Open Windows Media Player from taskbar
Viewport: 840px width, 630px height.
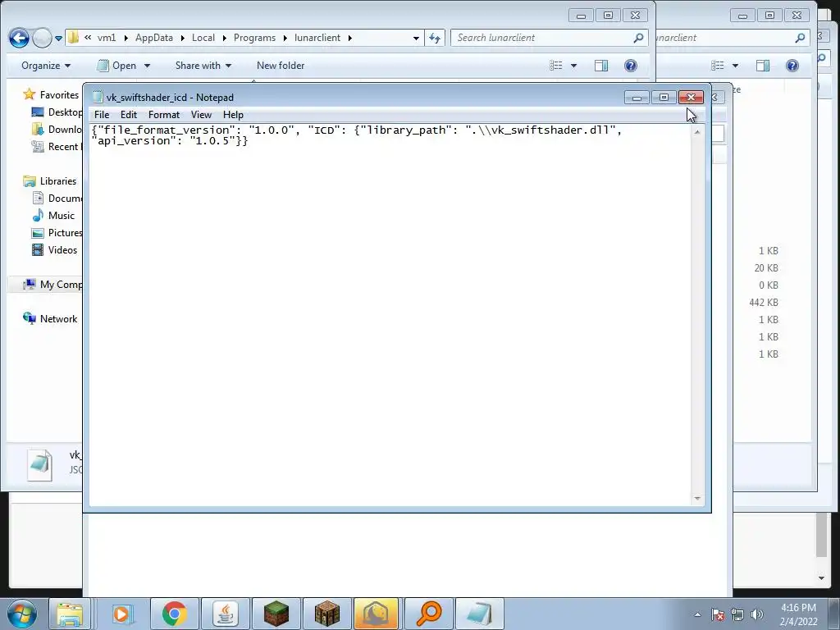[x=122, y=614]
